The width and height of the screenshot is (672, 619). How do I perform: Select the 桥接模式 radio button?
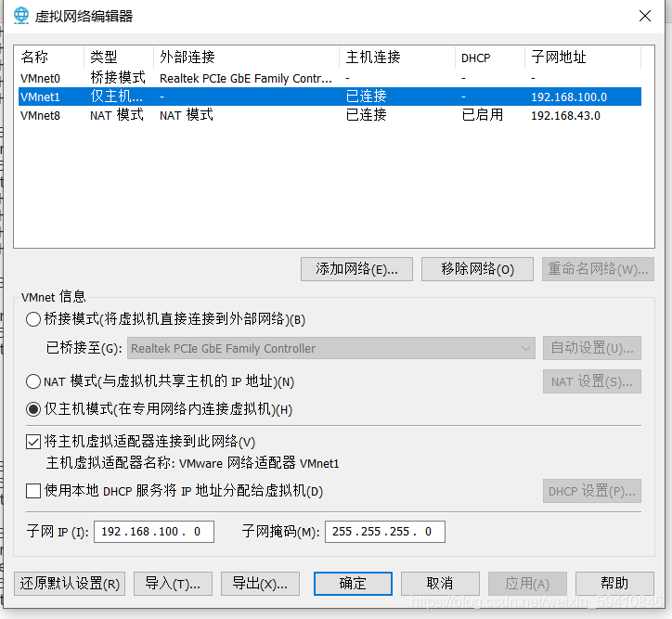pyautogui.click(x=33, y=319)
